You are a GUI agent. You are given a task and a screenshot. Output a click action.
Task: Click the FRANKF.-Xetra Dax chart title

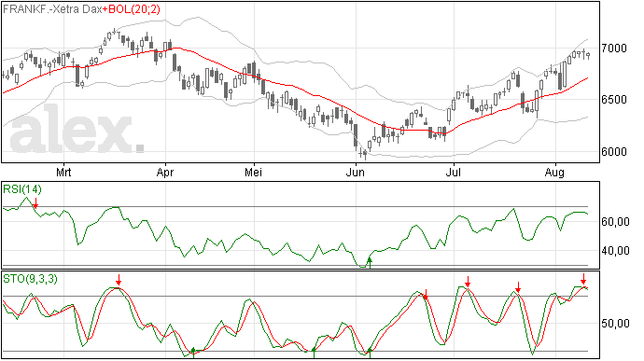coord(52,9)
